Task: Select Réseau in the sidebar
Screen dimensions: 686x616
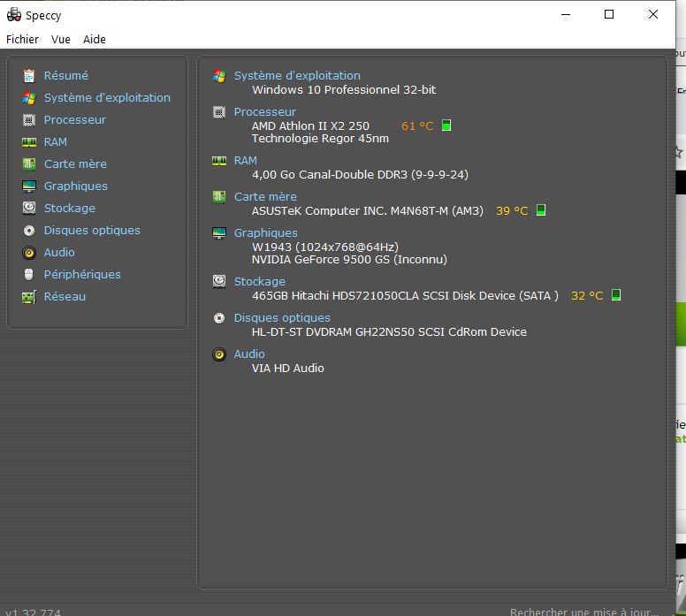Action: coord(65,297)
